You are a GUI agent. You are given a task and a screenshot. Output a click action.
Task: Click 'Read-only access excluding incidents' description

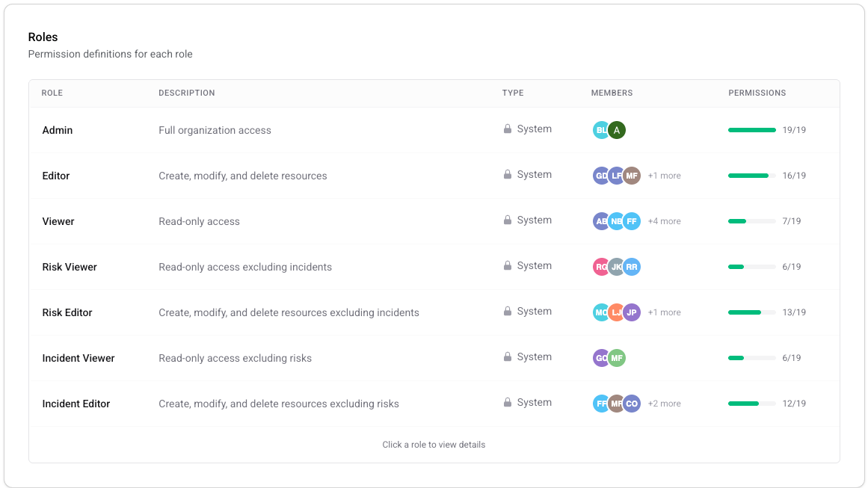245,267
